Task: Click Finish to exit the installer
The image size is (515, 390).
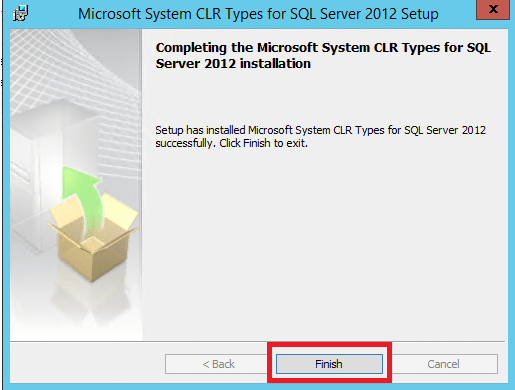Action: click(x=329, y=364)
